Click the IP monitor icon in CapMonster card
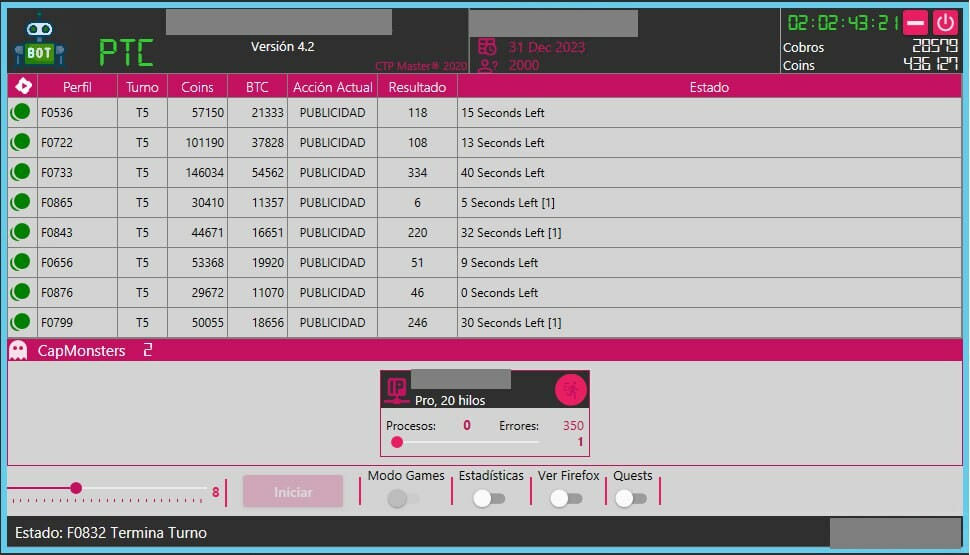Viewport: 970px width, 555px height. point(397,389)
